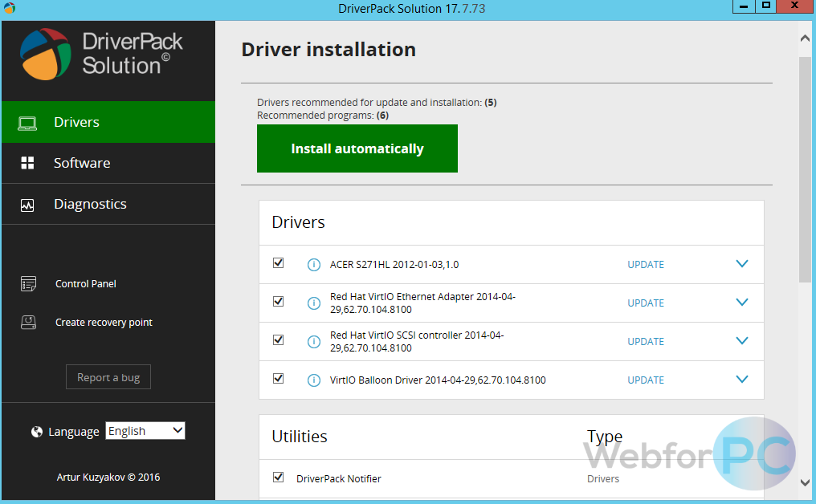Uncheck the ACER S271HL driver

[278, 262]
